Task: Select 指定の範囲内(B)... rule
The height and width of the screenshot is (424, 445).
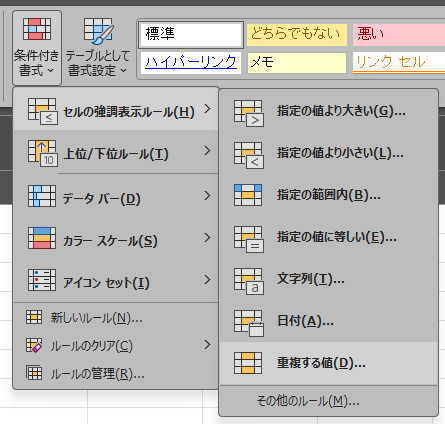Action: click(328, 195)
